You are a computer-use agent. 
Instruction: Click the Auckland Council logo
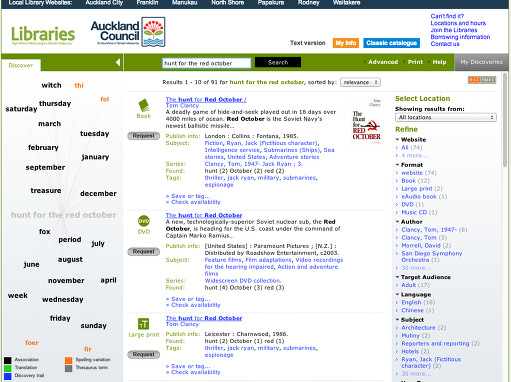(128, 32)
